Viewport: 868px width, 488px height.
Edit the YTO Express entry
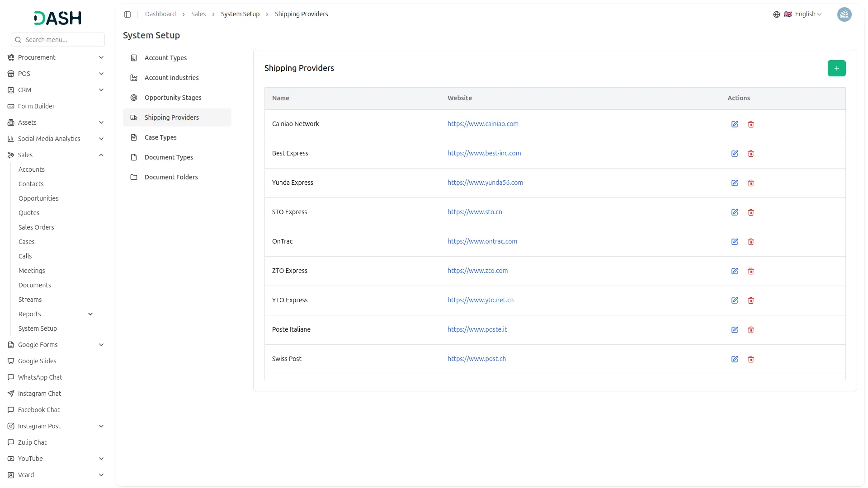[735, 300]
